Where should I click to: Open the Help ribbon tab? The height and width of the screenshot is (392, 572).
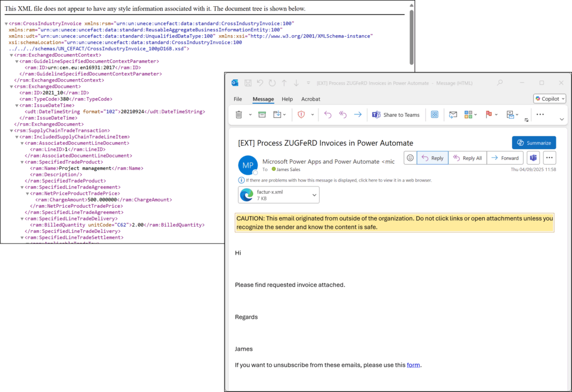pyautogui.click(x=287, y=99)
